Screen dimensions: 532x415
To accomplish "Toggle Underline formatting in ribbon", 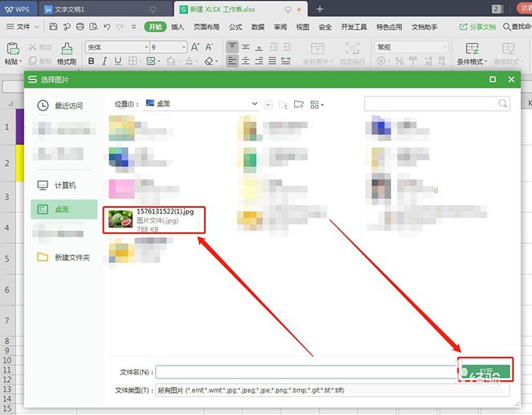I will 118,61.
